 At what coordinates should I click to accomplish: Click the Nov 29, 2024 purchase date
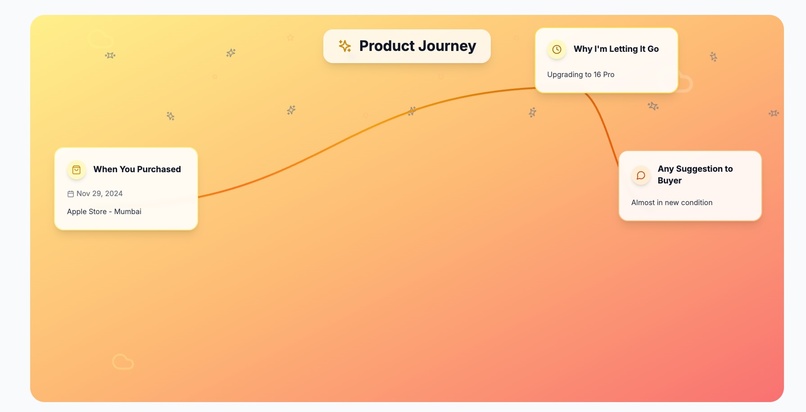99,194
